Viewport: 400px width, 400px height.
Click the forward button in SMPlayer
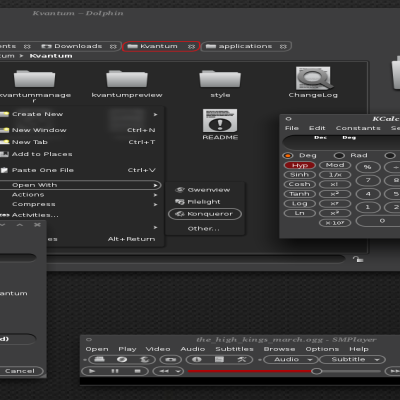[x=393, y=371]
